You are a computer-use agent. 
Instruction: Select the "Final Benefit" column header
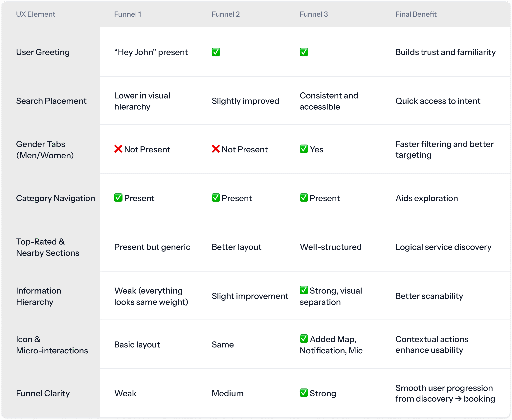coord(416,14)
